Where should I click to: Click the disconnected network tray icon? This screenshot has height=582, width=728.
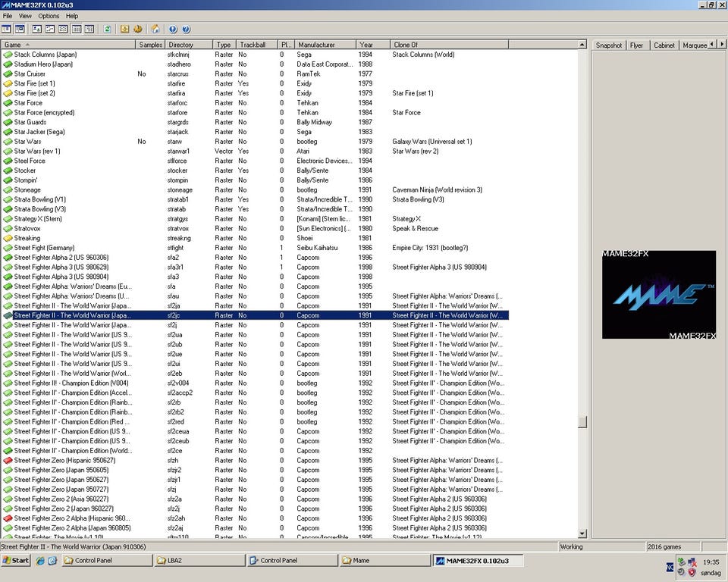click(692, 561)
